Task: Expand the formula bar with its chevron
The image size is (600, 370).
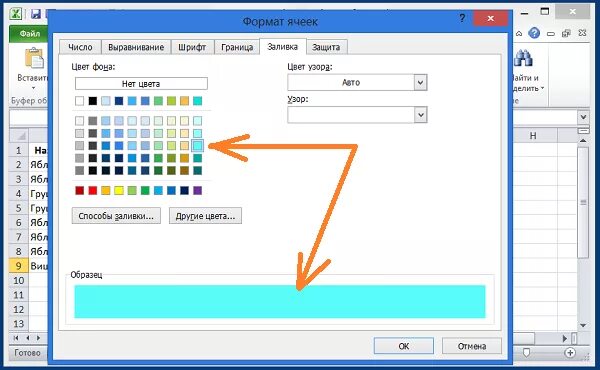Action: coord(583,117)
